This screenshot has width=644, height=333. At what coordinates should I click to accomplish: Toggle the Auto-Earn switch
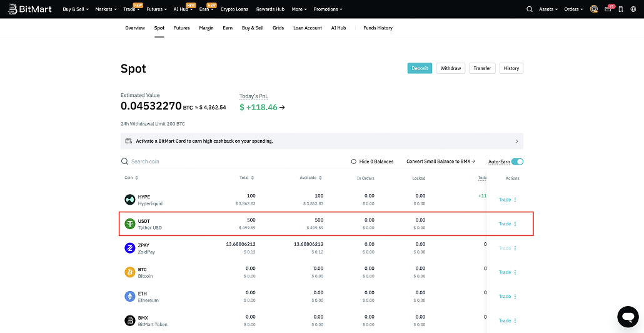pos(518,161)
